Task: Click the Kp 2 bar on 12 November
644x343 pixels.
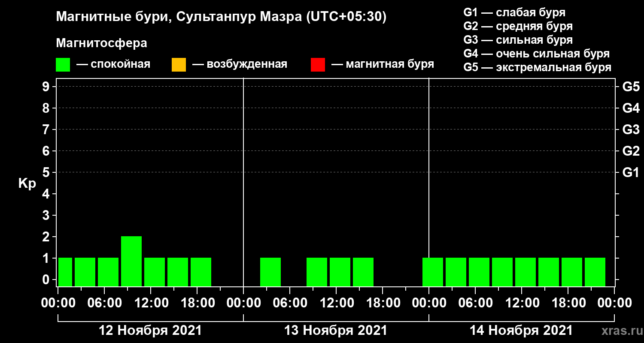Action: (131, 261)
